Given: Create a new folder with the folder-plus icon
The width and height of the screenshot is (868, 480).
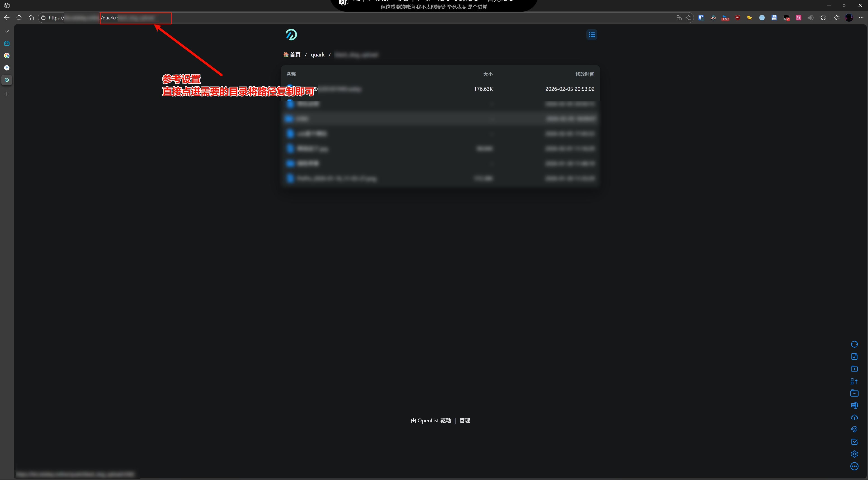Looking at the screenshot, I should (x=854, y=369).
